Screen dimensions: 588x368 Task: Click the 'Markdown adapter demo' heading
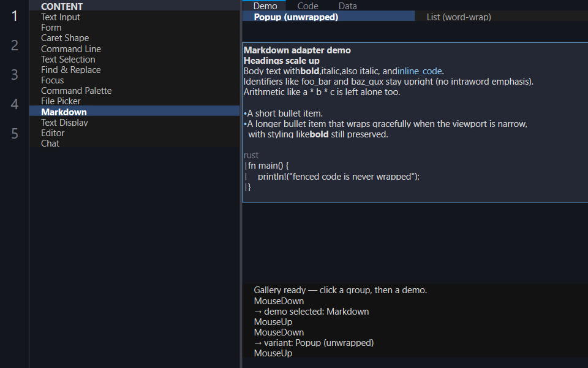pyautogui.click(x=298, y=50)
